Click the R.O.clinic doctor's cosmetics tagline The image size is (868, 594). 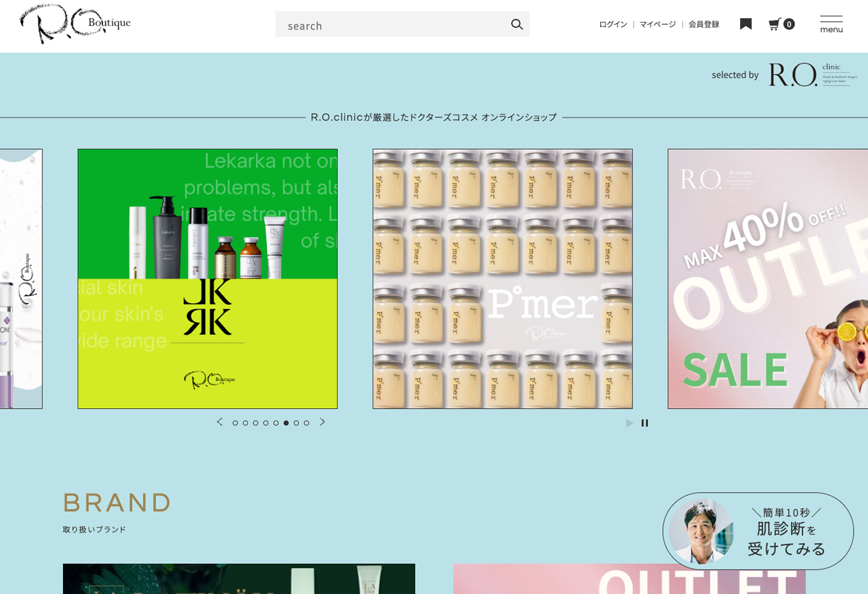pyautogui.click(x=433, y=117)
